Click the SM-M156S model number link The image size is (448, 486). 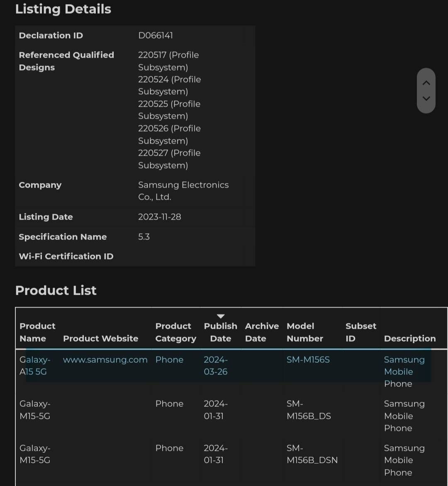[x=308, y=360]
